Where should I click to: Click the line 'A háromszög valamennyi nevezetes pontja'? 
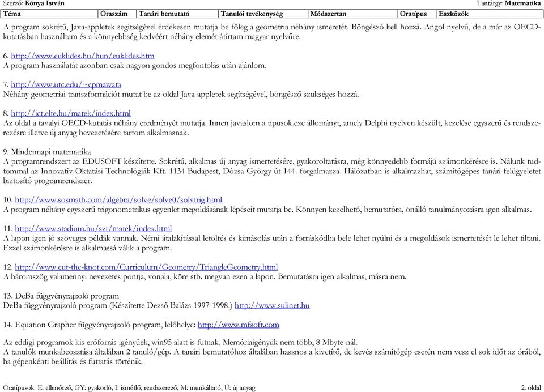pos(205,277)
